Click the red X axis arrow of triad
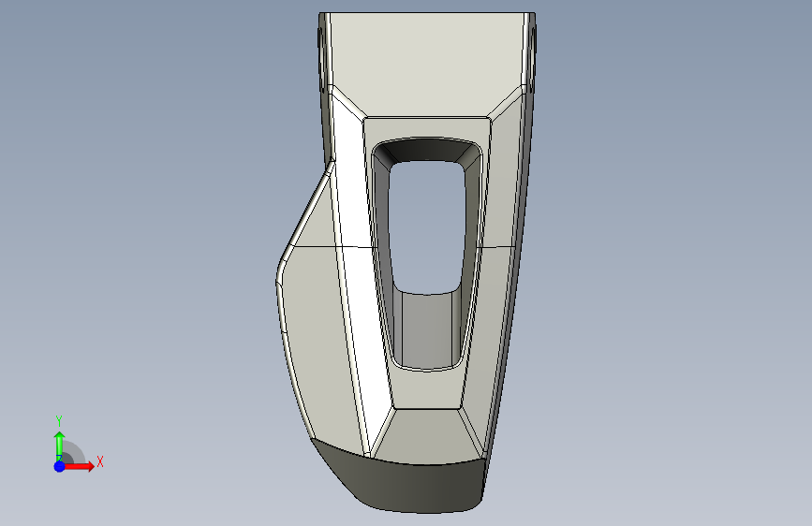812x526 pixels. click(x=80, y=466)
